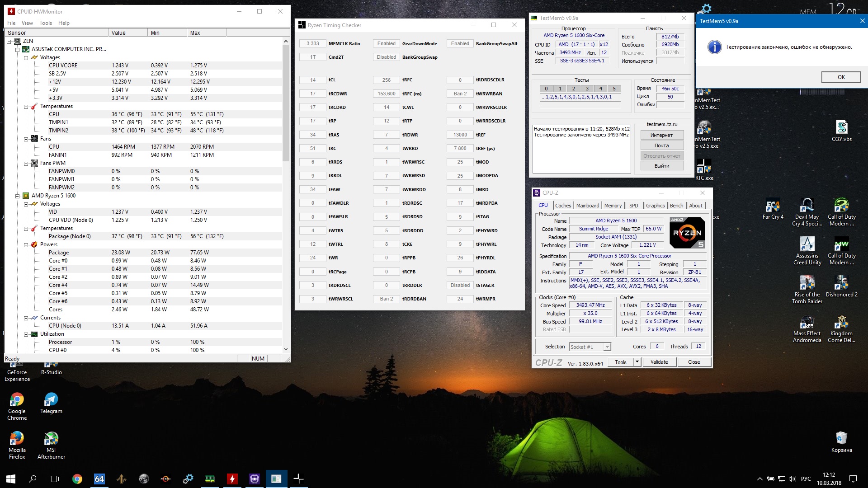Click the HWMonitor vertical scrollbar down arrow
The width and height of the screenshot is (868, 488).
point(286,349)
